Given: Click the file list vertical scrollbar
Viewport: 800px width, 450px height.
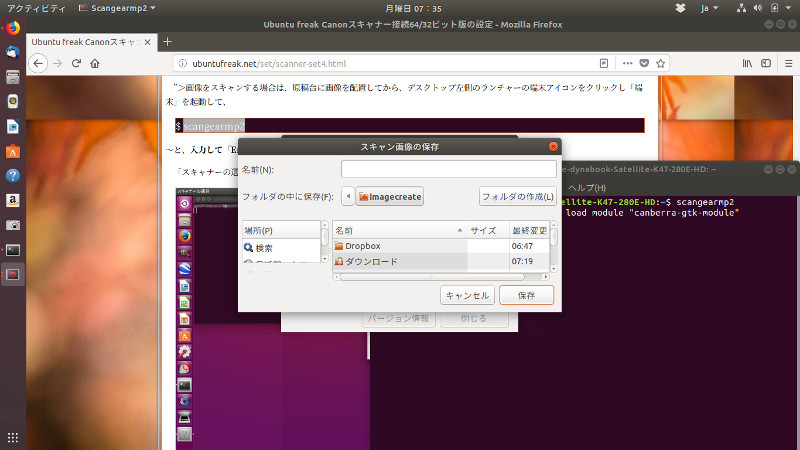Looking at the screenshot, I should point(554,236).
